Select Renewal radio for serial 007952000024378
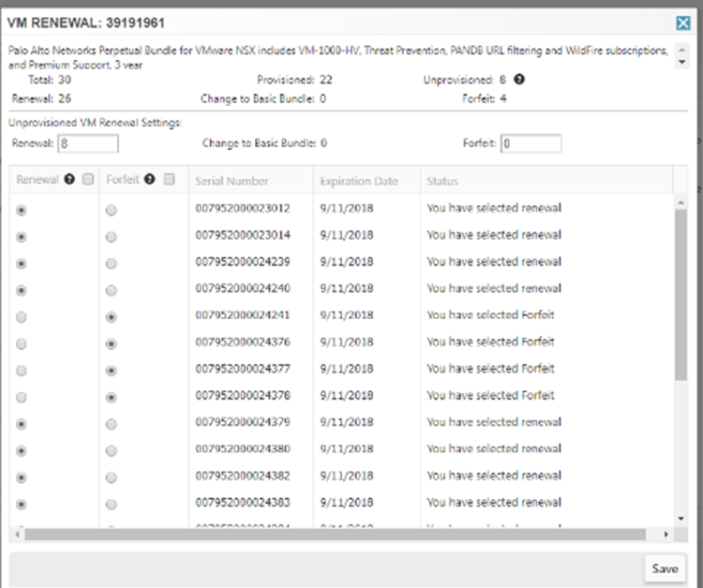 (22, 398)
